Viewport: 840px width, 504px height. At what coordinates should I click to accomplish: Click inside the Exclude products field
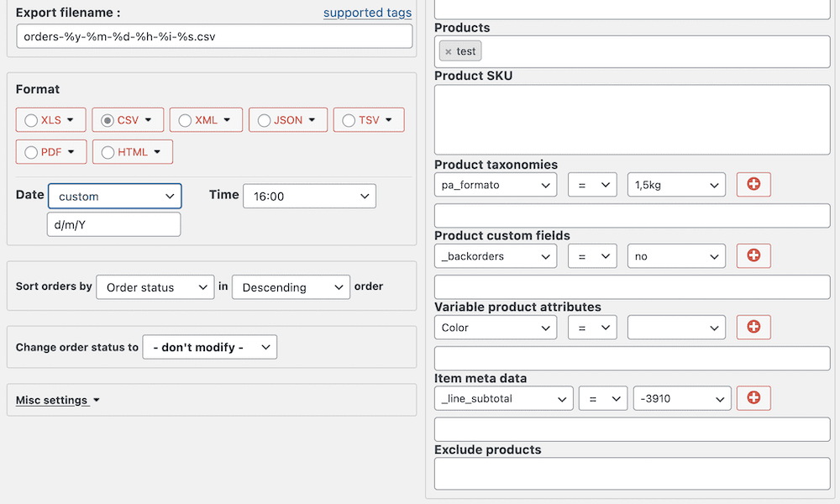click(x=631, y=473)
